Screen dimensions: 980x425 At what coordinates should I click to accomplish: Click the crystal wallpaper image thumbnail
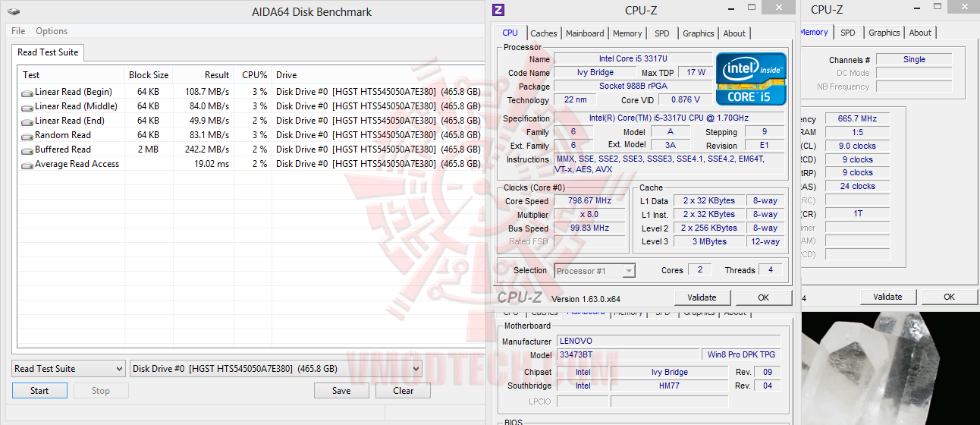tap(891, 368)
